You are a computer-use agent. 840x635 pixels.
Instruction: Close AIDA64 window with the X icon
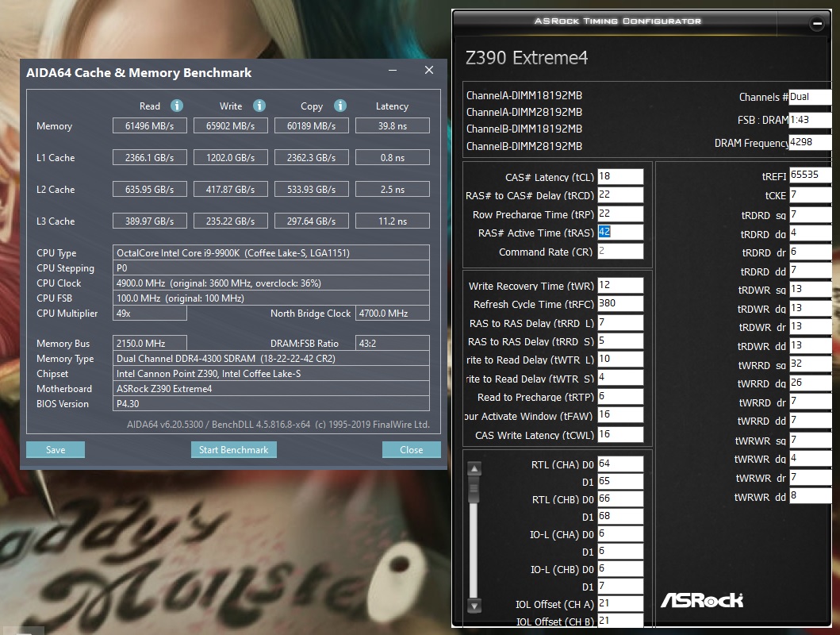tap(429, 70)
